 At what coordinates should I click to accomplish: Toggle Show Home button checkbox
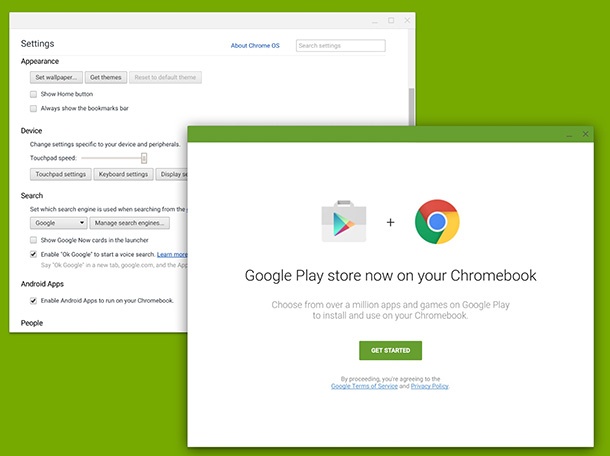33,94
